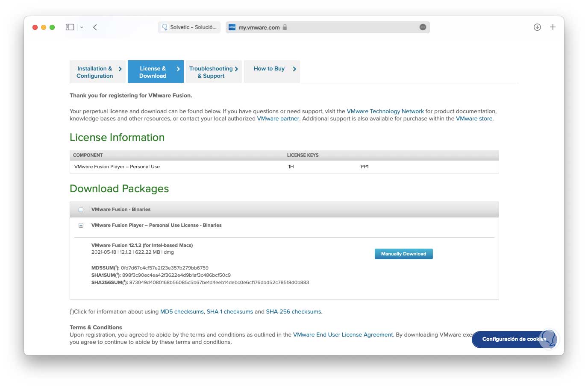Select the SHA1SUM hash value 898f3c90…
This screenshot has height=387, width=588.
(176, 275)
